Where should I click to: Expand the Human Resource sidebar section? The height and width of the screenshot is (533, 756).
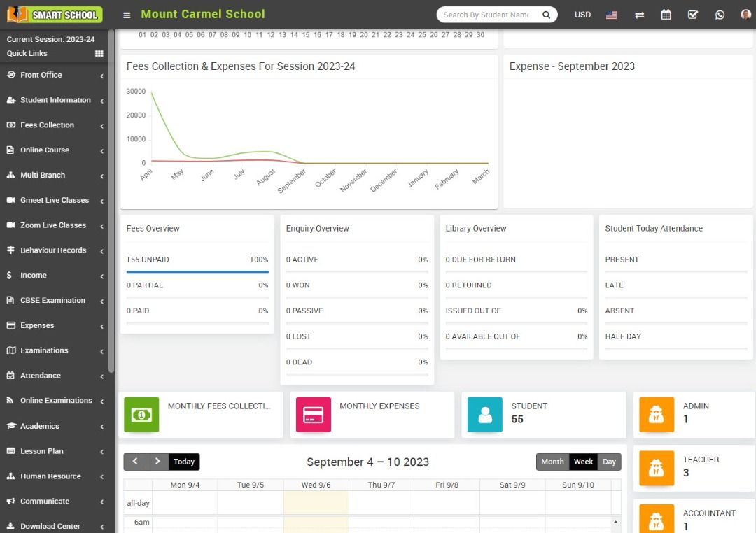51,476
